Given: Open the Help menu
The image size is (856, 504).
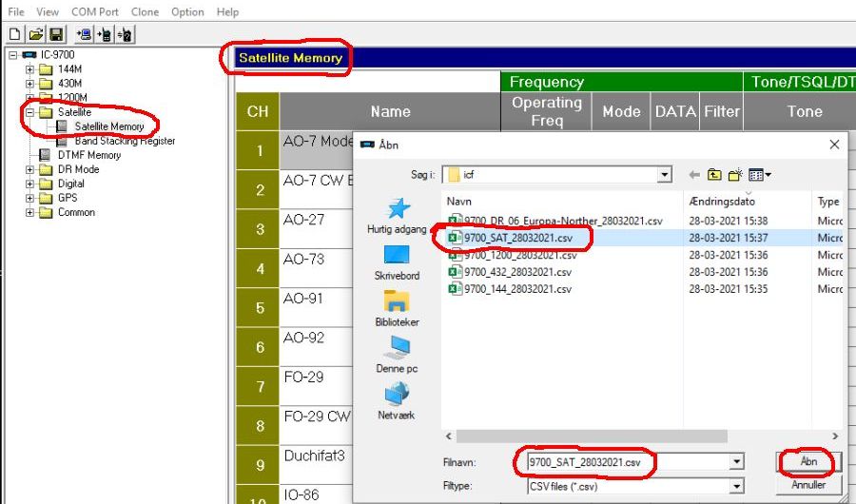Looking at the screenshot, I should point(227,11).
